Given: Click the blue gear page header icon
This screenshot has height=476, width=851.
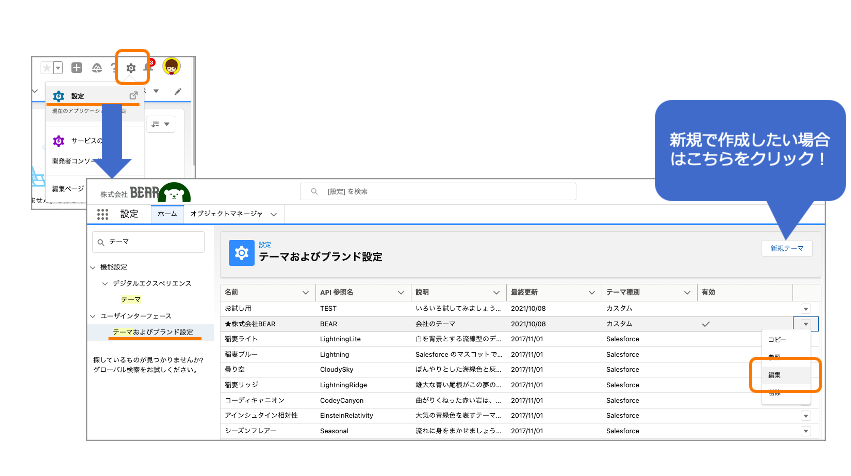Looking at the screenshot, I should [242, 253].
